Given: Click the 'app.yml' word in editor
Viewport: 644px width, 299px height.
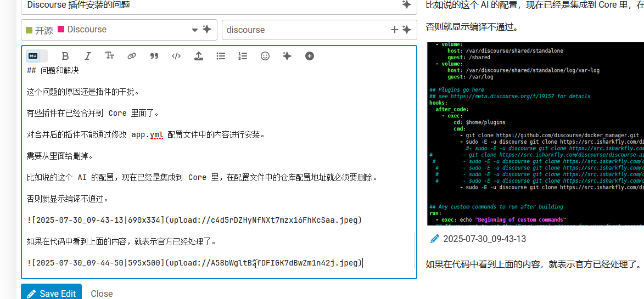Looking at the screenshot, I should tap(148, 134).
